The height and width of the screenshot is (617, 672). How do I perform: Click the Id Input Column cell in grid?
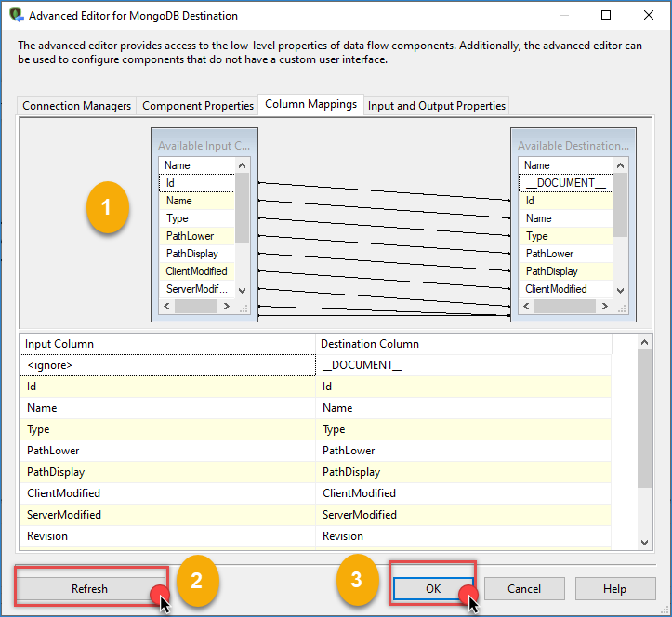(x=167, y=387)
